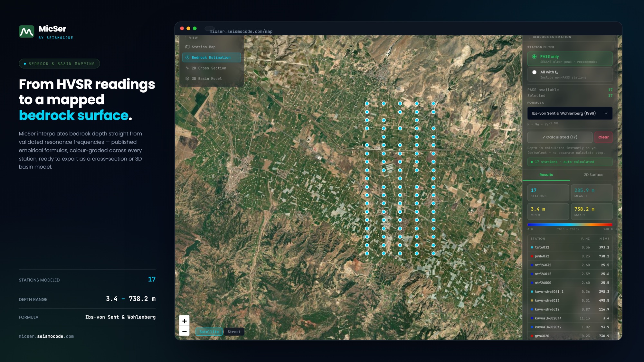Open 2D Cross Section view
Image resolution: width=644 pixels, height=362 pixels.
(212, 68)
